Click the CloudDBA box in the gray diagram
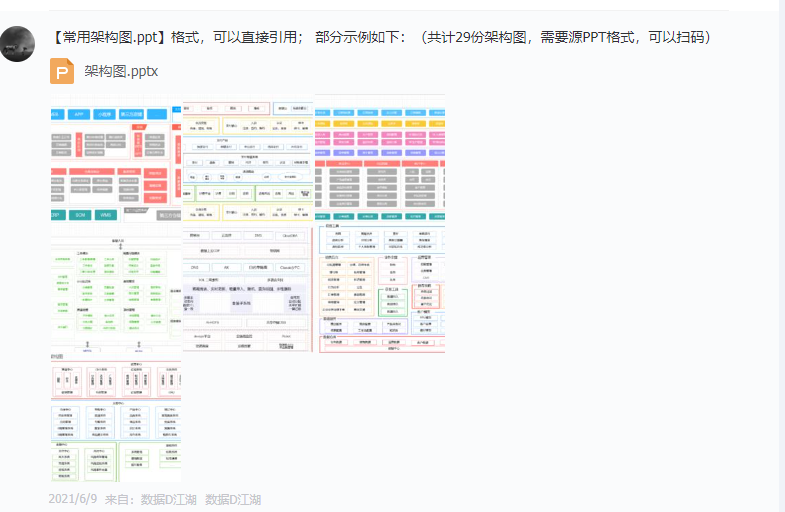 pyautogui.click(x=290, y=235)
